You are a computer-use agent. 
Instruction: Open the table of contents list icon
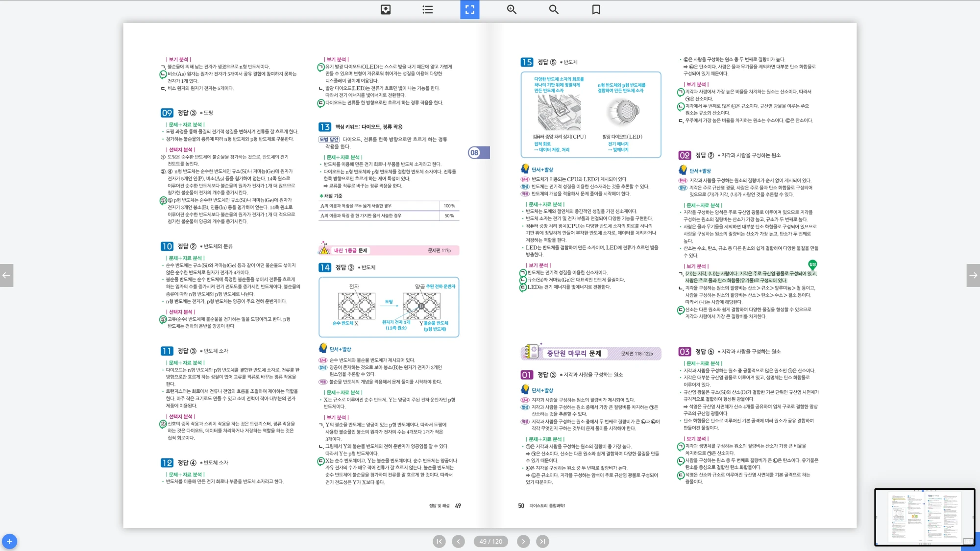point(428,9)
